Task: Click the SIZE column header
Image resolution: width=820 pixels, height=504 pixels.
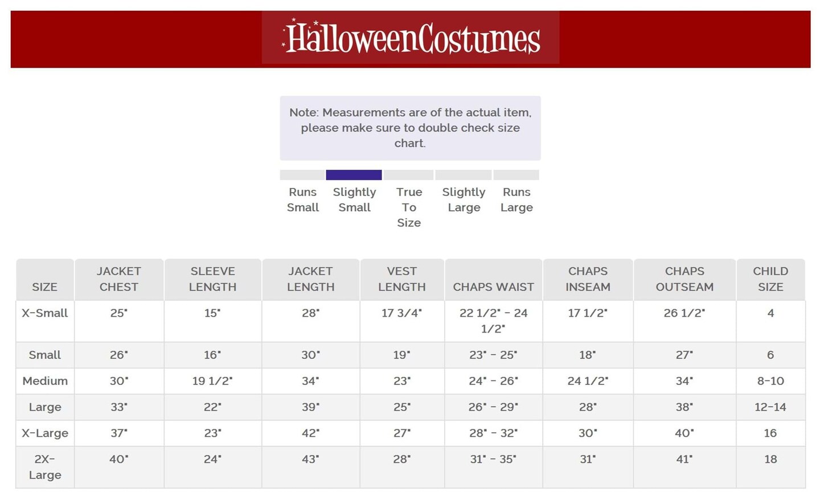Action: [x=44, y=286]
